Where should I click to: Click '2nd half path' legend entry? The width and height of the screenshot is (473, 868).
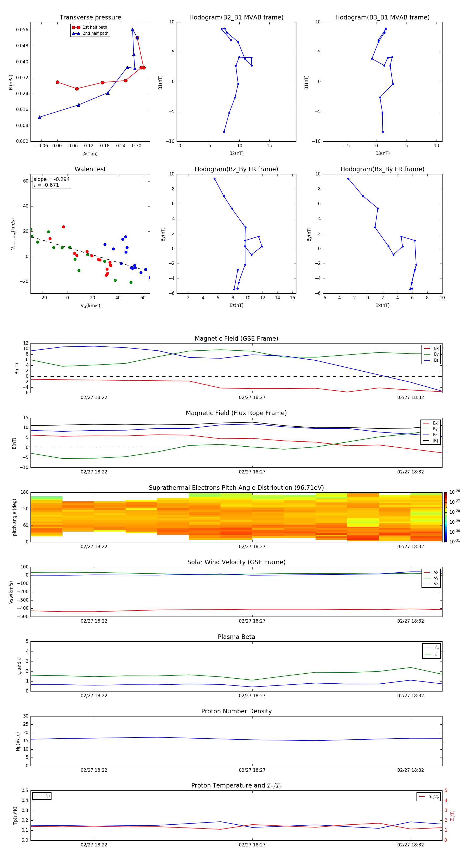tap(90, 33)
